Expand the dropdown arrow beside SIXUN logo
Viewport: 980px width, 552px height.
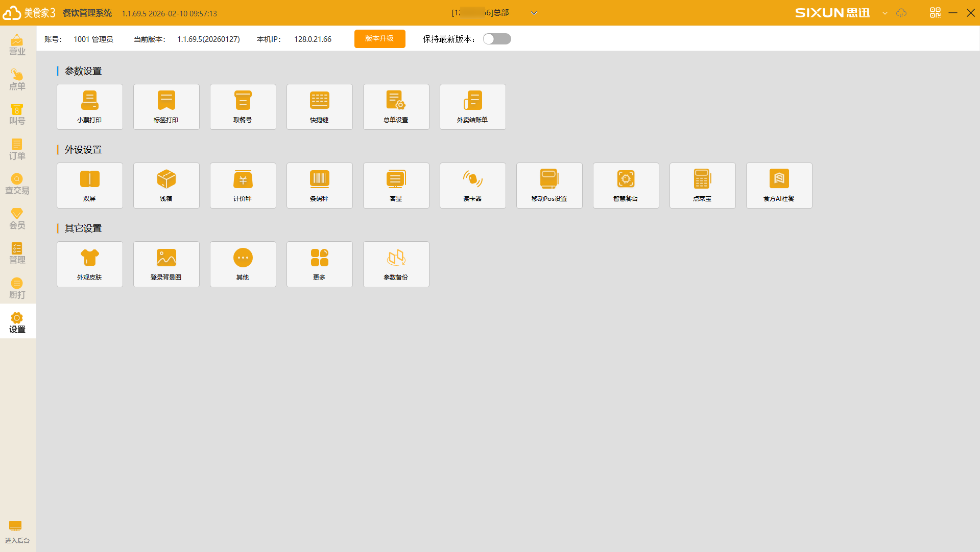[885, 13]
